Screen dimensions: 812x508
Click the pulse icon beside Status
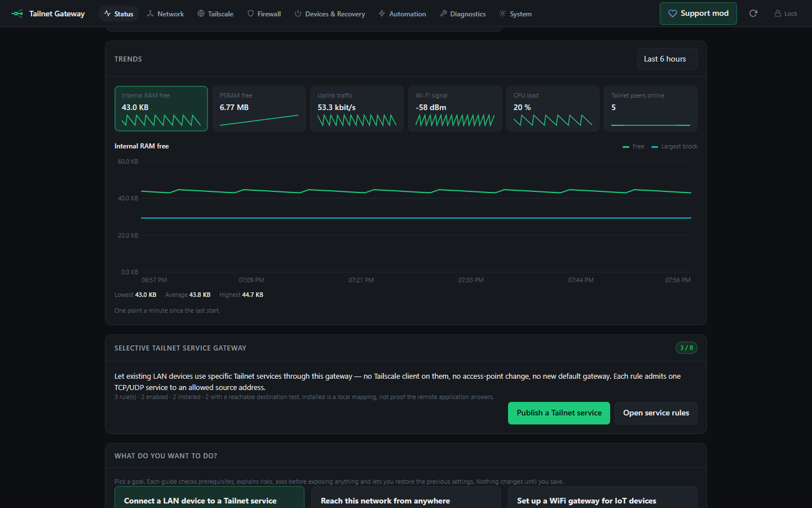tap(107, 14)
